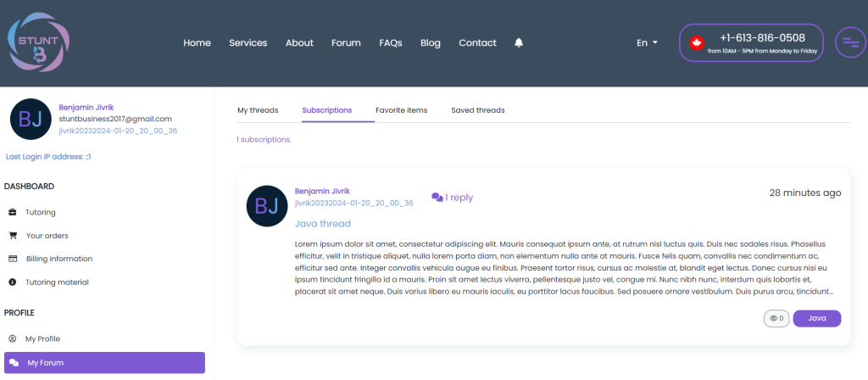Open the FAQs page
The width and height of the screenshot is (868, 380).
(x=391, y=42)
